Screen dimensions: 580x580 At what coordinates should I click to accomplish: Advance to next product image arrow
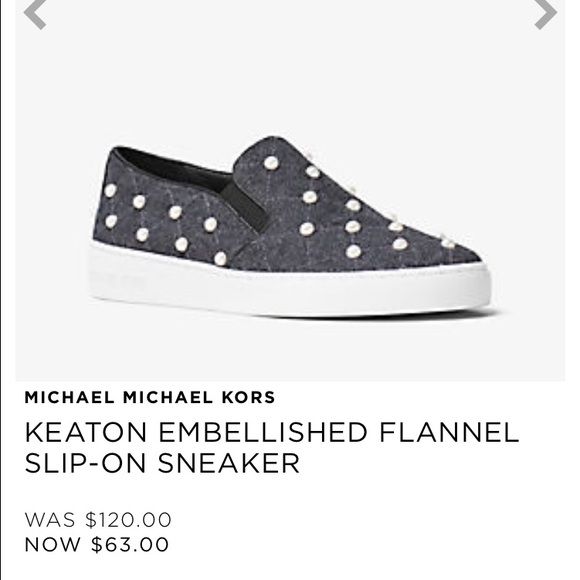point(546,14)
